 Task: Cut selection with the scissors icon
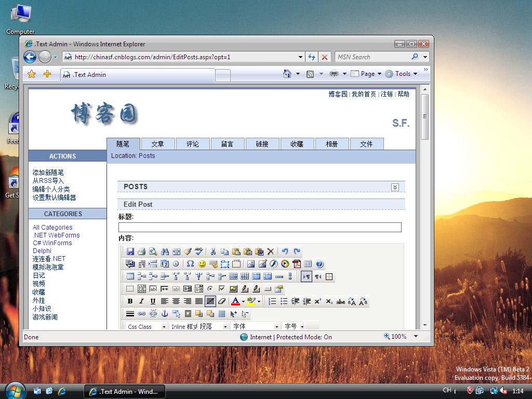tap(213, 251)
